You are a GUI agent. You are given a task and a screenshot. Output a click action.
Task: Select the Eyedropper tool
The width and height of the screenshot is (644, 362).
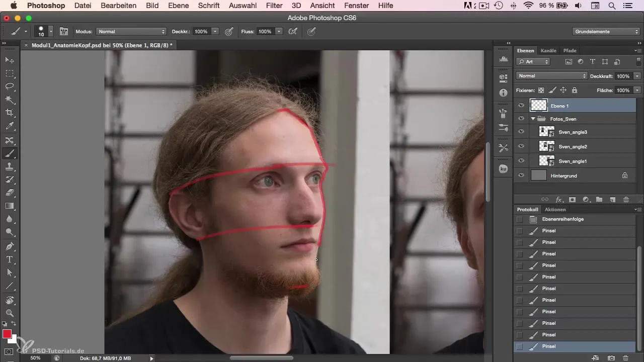pos(10,127)
